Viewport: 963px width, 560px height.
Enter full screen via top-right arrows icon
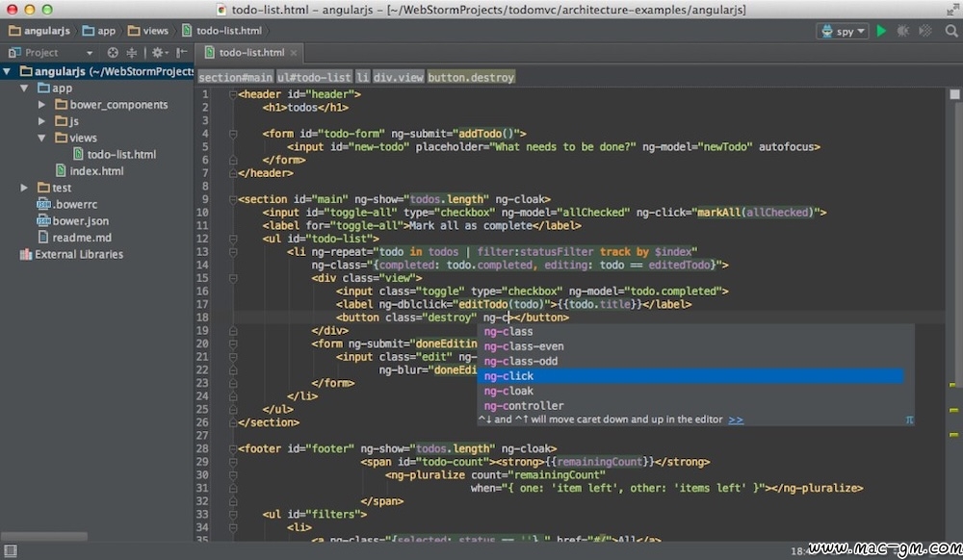click(x=952, y=10)
